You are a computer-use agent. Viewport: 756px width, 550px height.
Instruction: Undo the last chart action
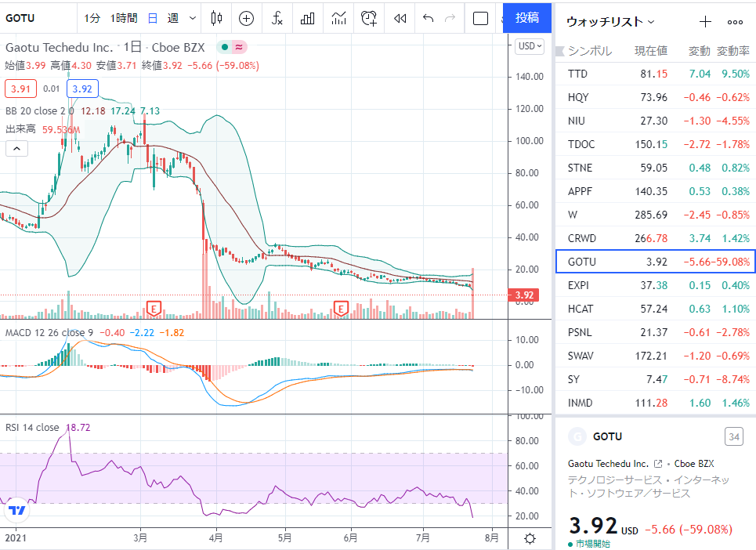(x=429, y=18)
